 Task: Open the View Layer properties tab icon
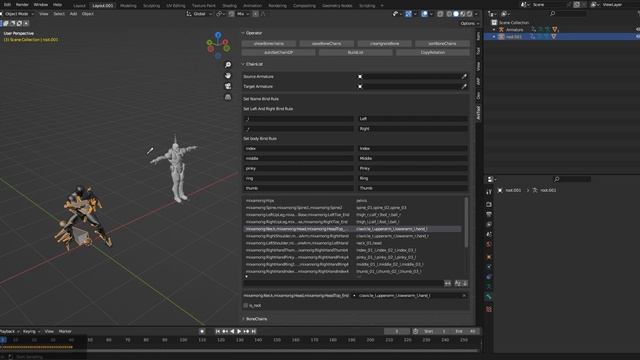489,224
